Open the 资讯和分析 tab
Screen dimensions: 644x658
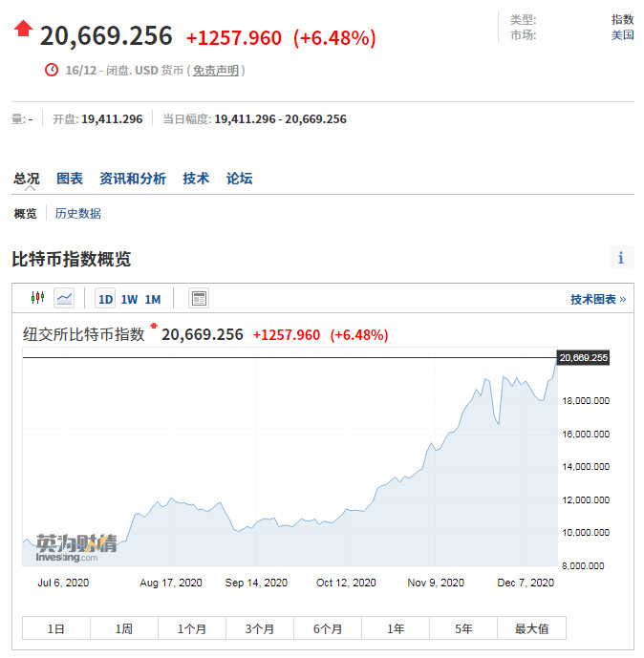(x=133, y=179)
